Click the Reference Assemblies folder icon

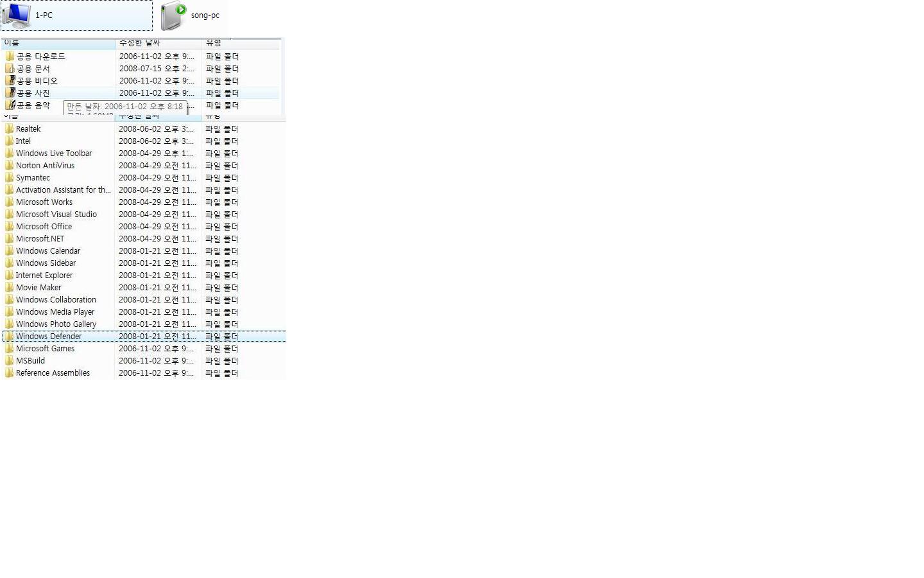tap(9, 373)
